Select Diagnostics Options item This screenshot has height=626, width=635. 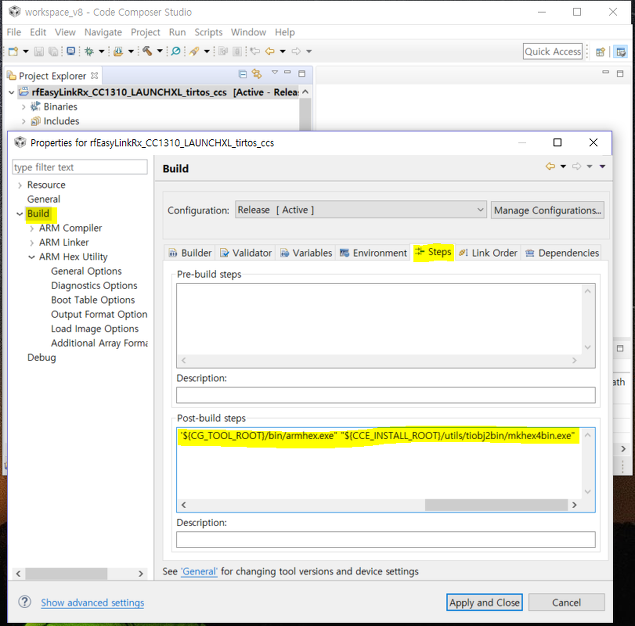point(94,285)
